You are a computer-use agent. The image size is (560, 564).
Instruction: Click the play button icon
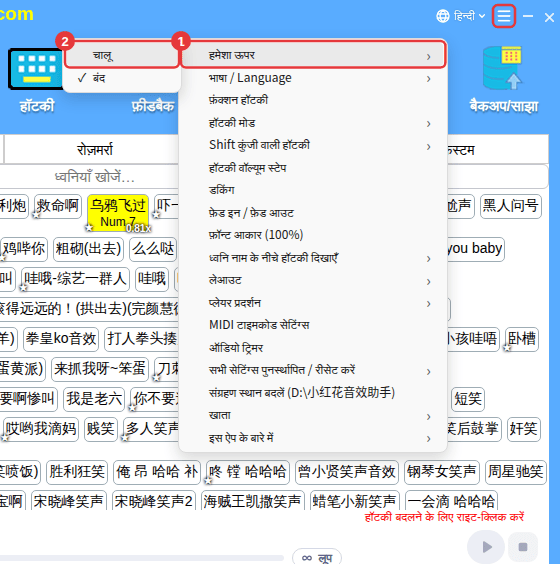point(486,547)
